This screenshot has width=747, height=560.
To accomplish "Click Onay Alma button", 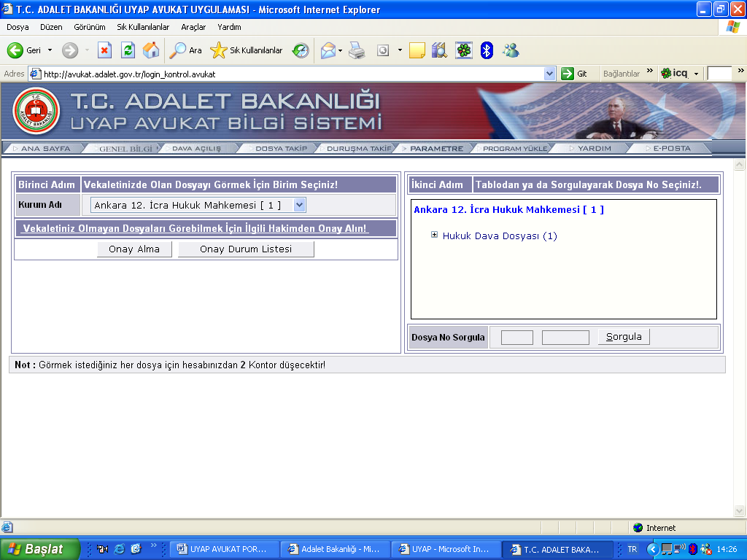I will [134, 249].
